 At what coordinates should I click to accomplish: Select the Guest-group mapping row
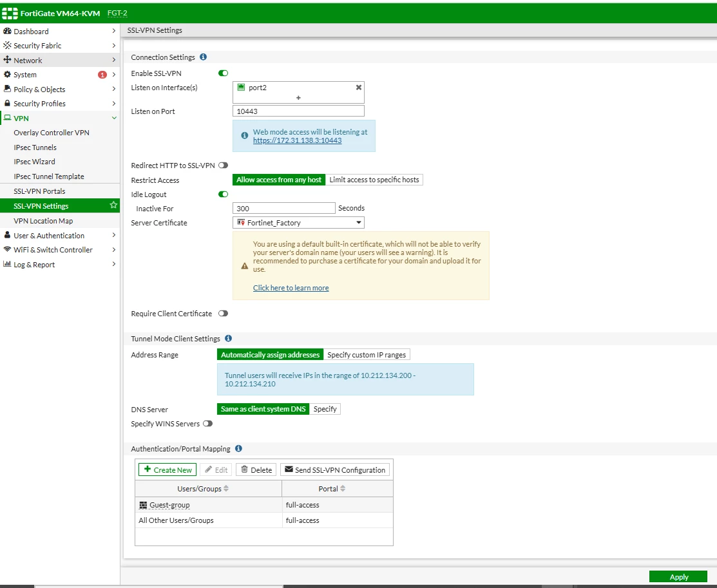click(x=264, y=505)
